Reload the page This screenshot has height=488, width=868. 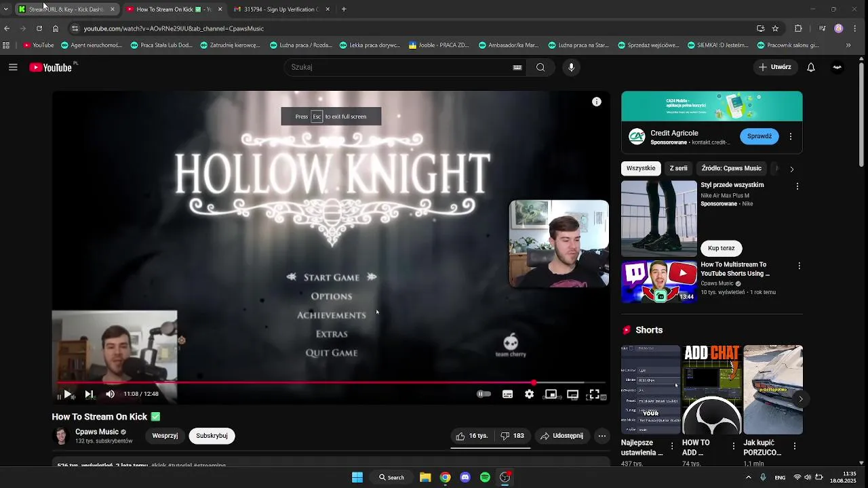pyautogui.click(x=39, y=28)
